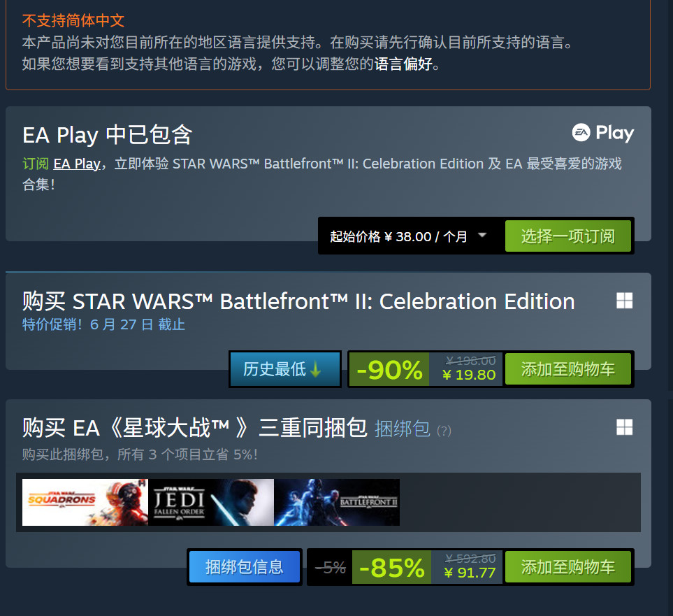The image size is (673, 616).
Task: Click the struck-through -5% bundle discount
Action: (331, 568)
